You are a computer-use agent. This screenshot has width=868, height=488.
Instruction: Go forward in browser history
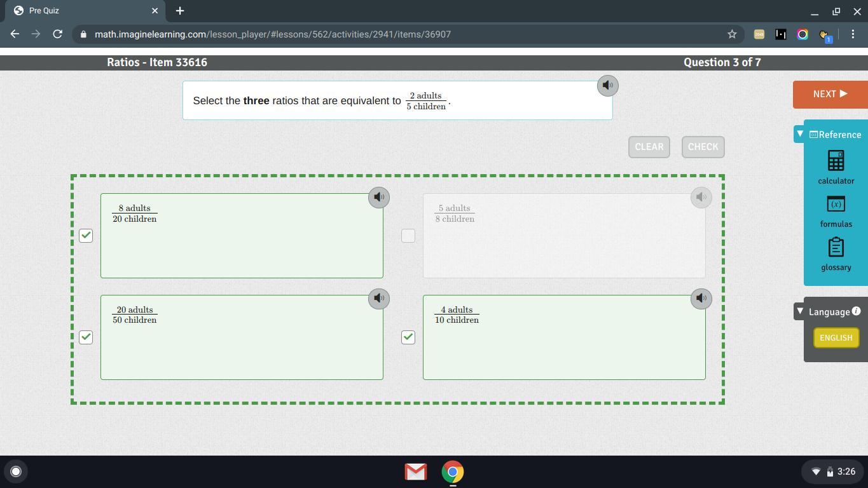pos(36,34)
